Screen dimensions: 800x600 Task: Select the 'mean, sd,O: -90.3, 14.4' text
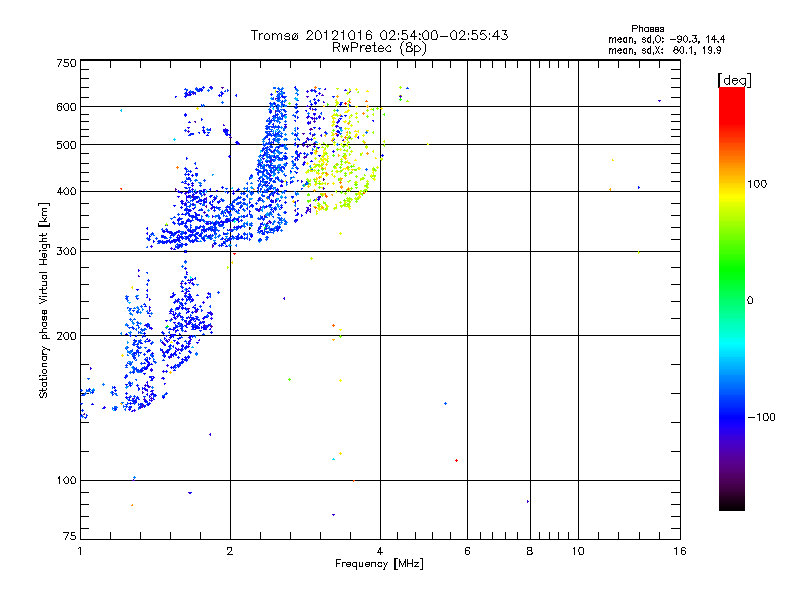[x=666, y=40]
